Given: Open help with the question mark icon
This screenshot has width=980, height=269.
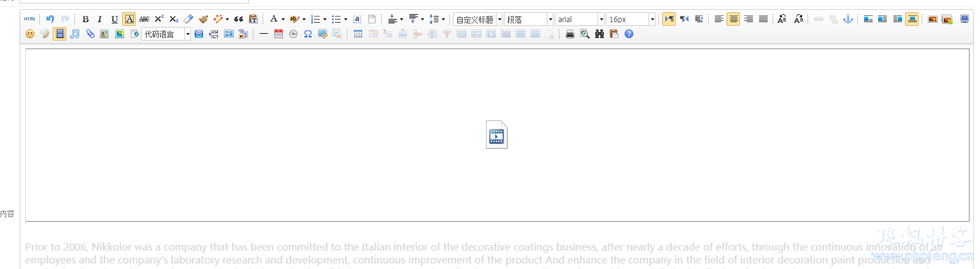Looking at the screenshot, I should [629, 34].
